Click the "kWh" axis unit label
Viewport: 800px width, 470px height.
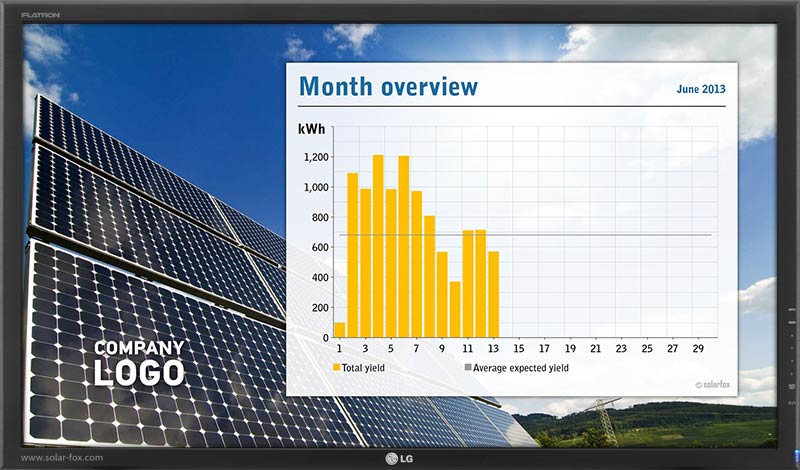pyautogui.click(x=311, y=130)
